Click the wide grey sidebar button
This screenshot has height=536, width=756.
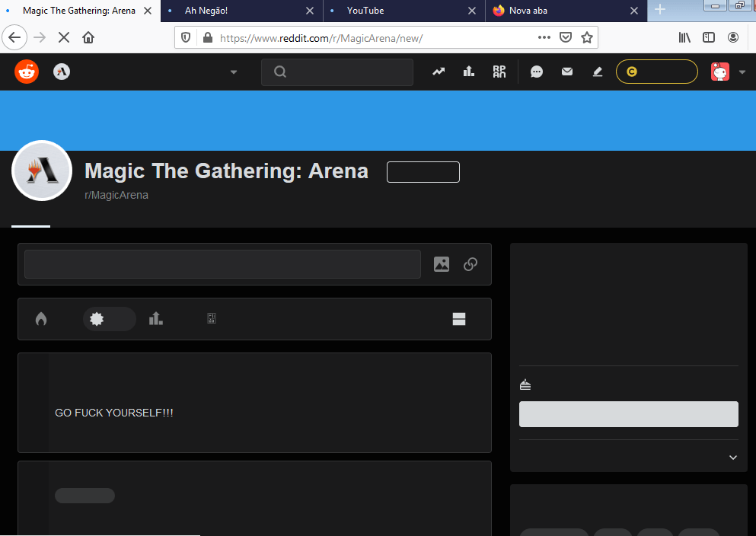point(629,414)
